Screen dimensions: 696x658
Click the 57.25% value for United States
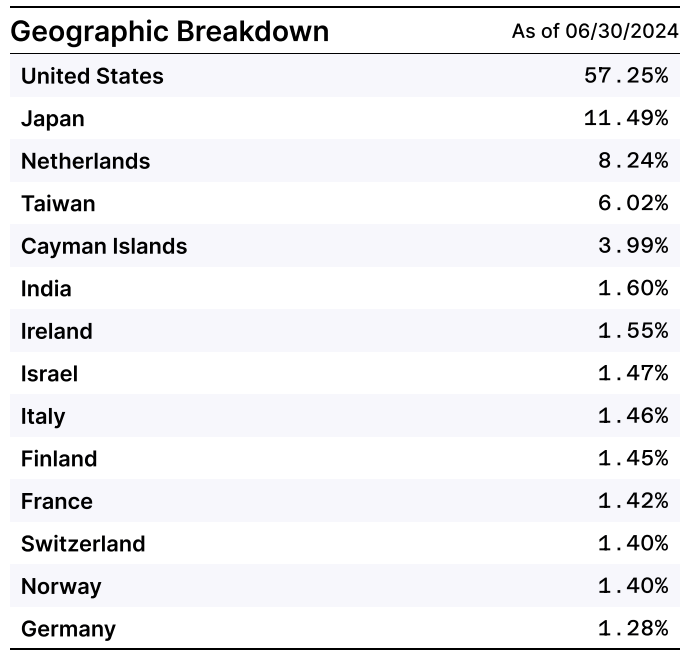pos(626,76)
